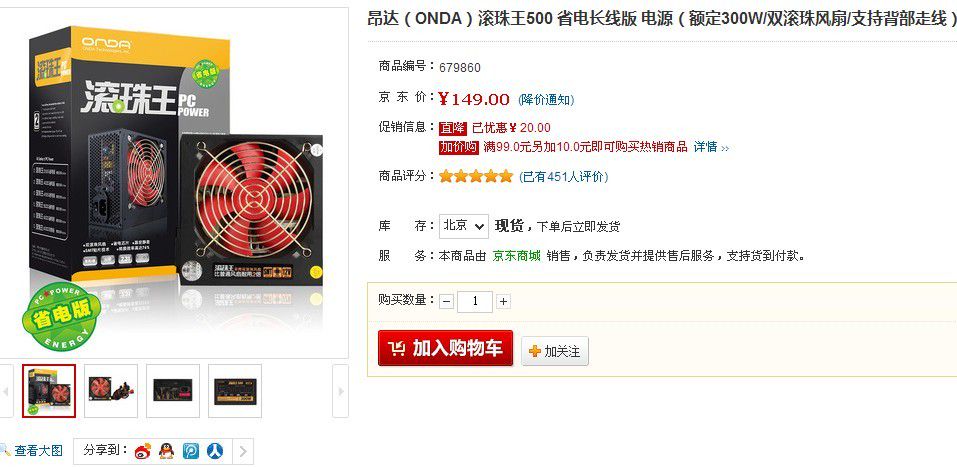The image size is (957, 467).
Task: Select second thumbnail with PSU cables
Action: (x=111, y=391)
